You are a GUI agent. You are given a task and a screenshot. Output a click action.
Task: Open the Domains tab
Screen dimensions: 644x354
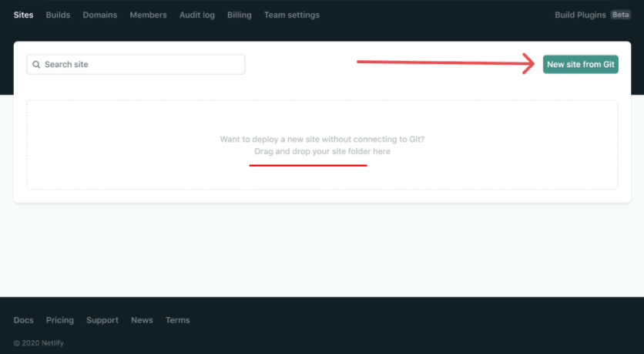(x=100, y=15)
